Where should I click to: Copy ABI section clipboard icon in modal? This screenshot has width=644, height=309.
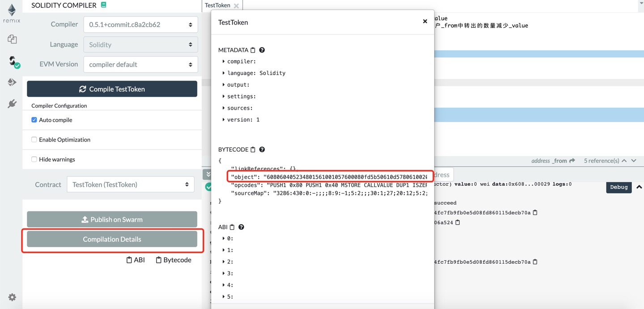pyautogui.click(x=232, y=227)
